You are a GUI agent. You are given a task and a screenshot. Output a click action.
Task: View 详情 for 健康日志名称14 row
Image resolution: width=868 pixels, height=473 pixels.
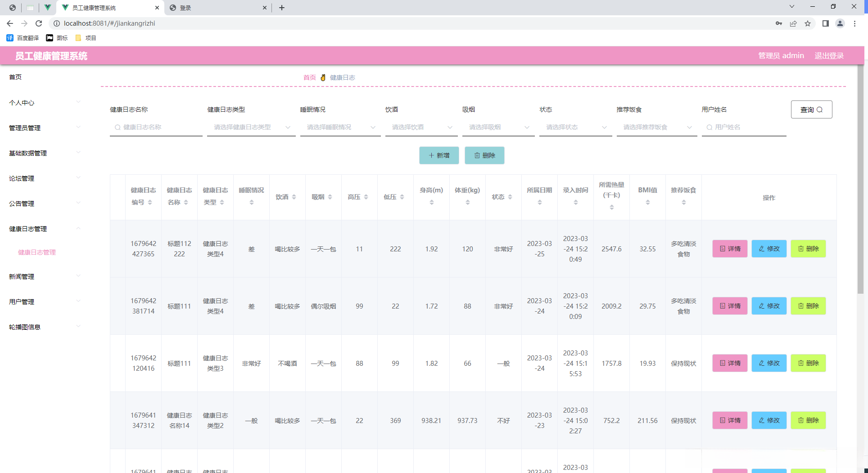click(730, 420)
